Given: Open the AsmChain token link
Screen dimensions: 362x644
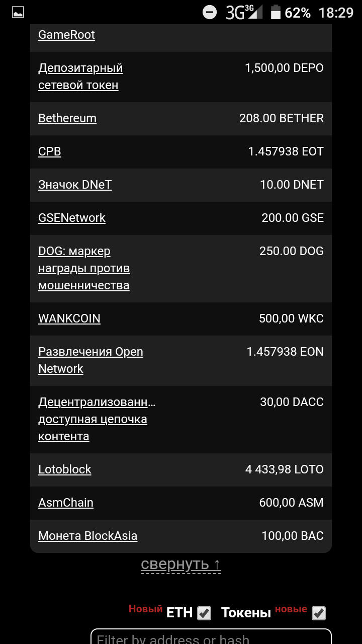Looking at the screenshot, I should [66, 503].
